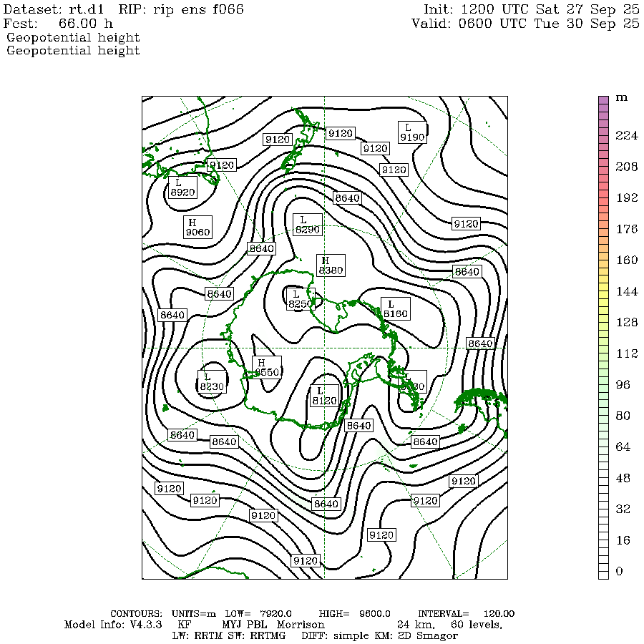Click the 'DIFF: simple' footer text

click(334, 636)
